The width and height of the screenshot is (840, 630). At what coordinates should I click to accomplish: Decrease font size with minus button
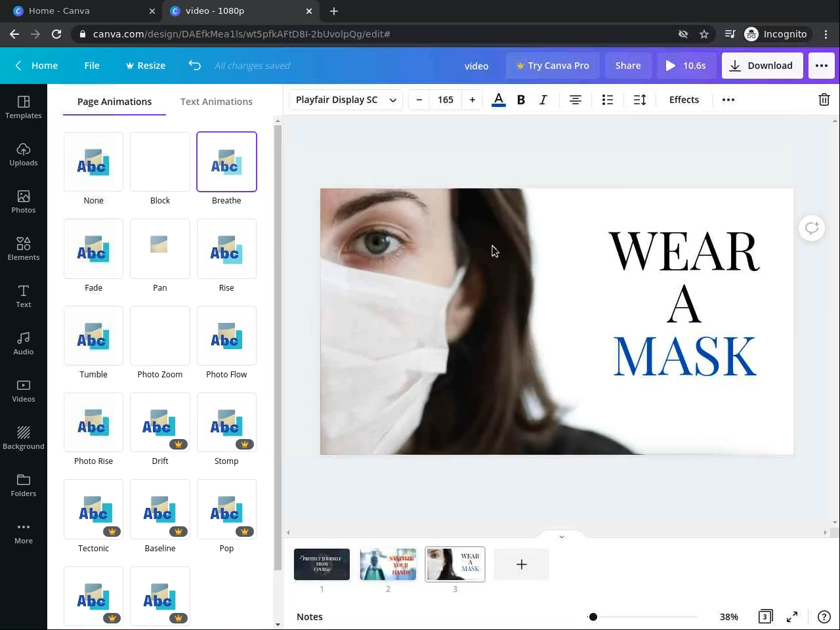pyautogui.click(x=419, y=100)
